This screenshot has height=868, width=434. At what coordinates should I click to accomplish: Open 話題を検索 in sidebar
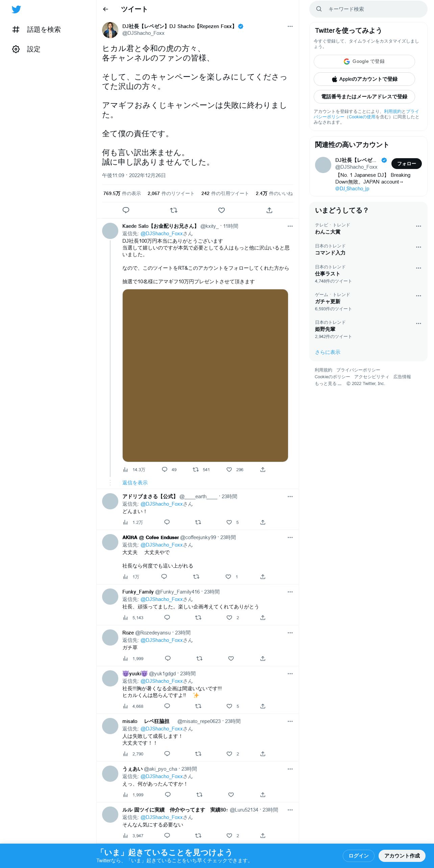coord(37,30)
